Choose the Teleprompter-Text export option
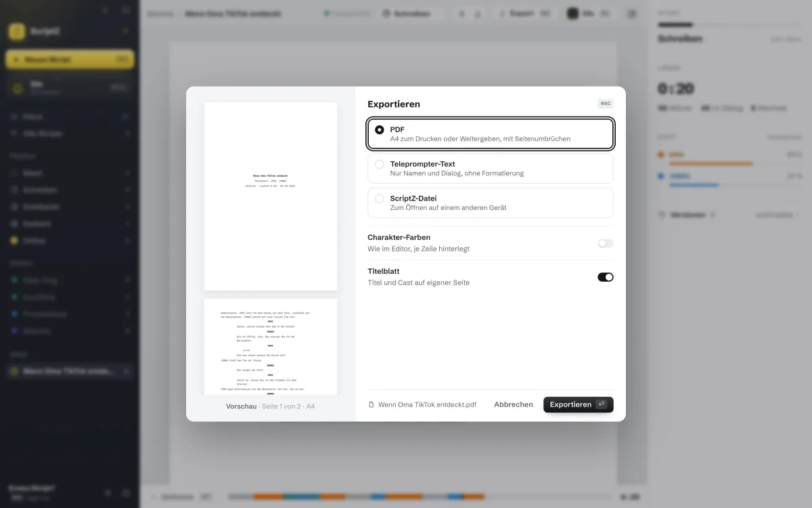Image resolution: width=812 pixels, height=508 pixels. click(491, 168)
